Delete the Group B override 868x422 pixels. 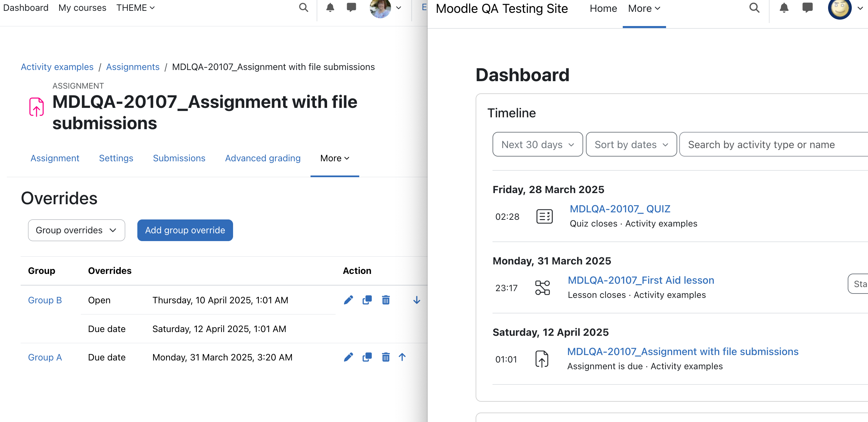pyautogui.click(x=386, y=300)
